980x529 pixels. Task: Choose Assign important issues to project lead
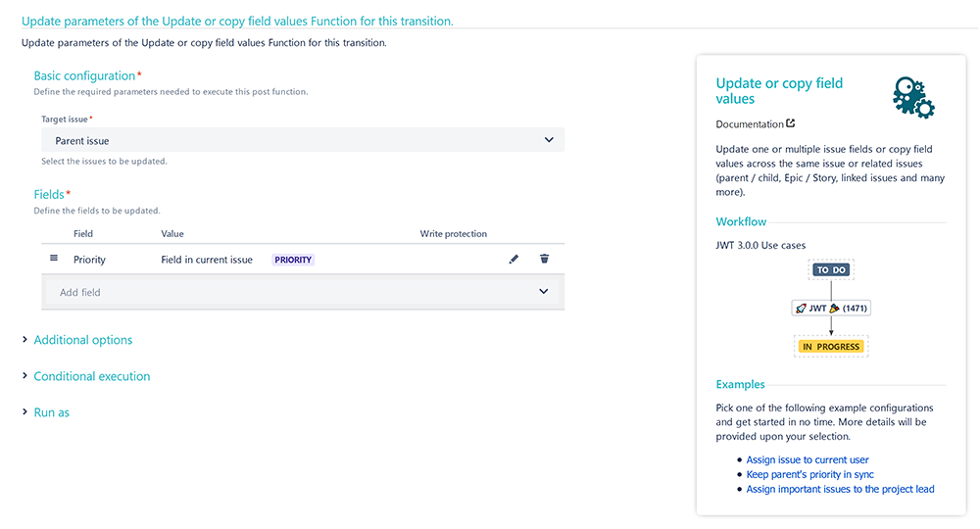pyautogui.click(x=840, y=489)
